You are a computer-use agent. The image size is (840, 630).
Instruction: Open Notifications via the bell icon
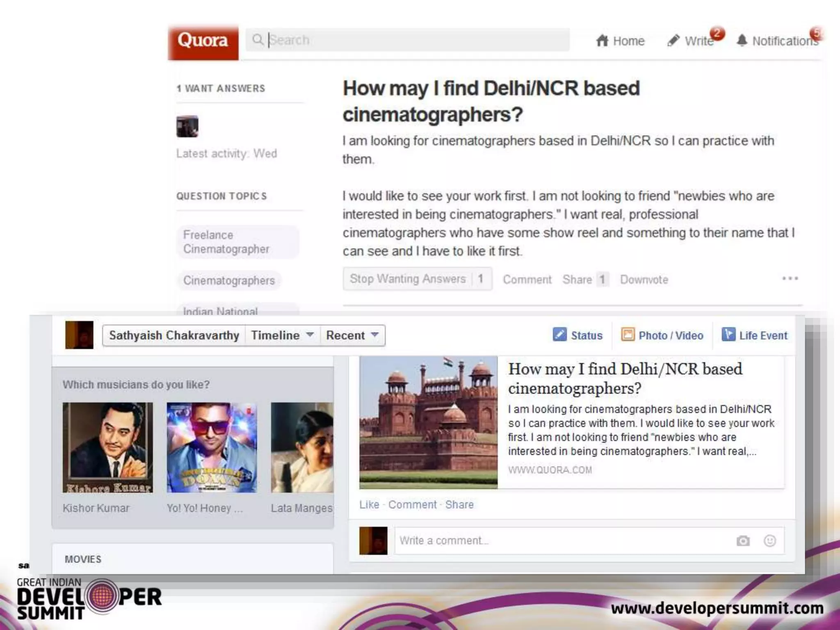pos(742,41)
